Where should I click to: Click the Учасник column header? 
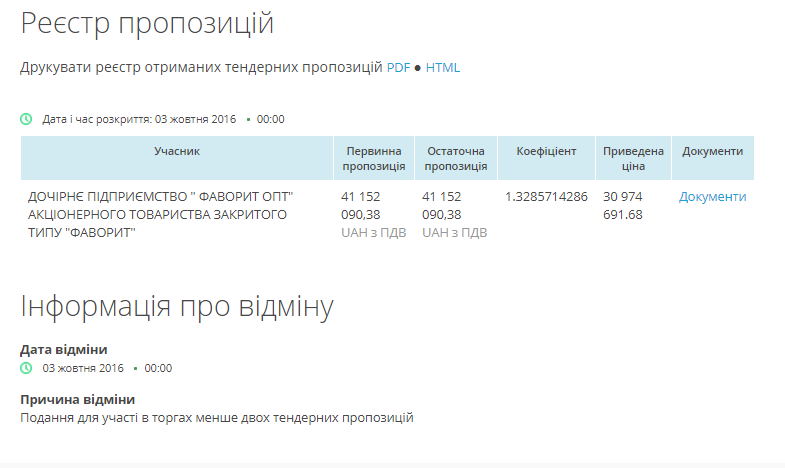[x=177, y=152]
